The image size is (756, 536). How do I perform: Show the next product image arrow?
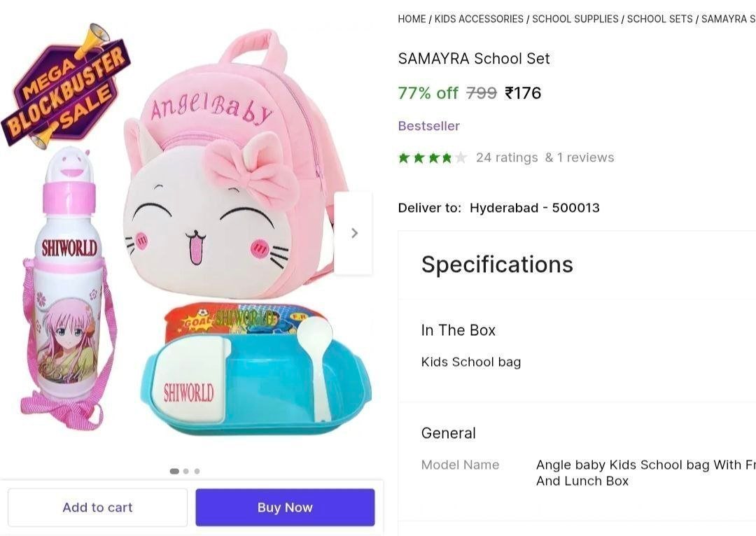(x=354, y=233)
